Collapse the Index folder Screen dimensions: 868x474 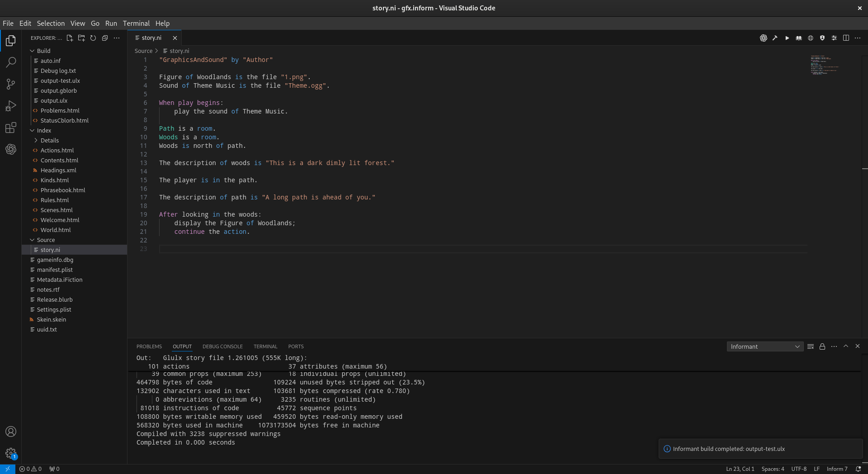pyautogui.click(x=74, y=130)
